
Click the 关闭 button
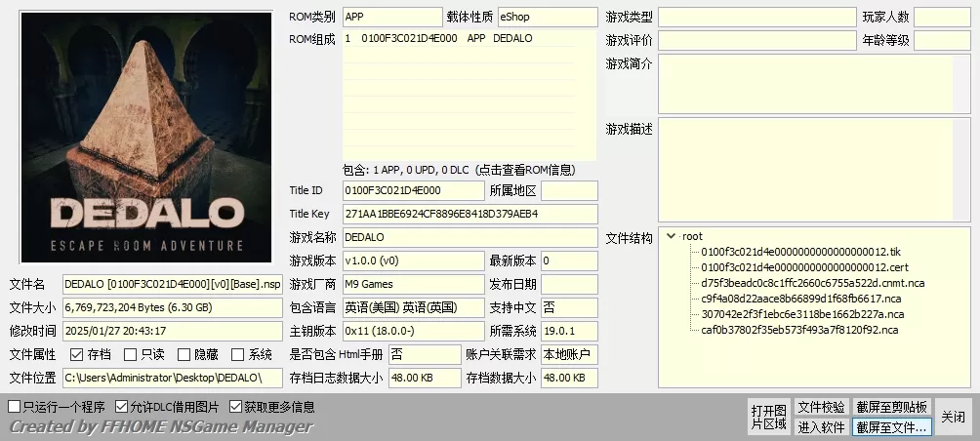coord(952,417)
